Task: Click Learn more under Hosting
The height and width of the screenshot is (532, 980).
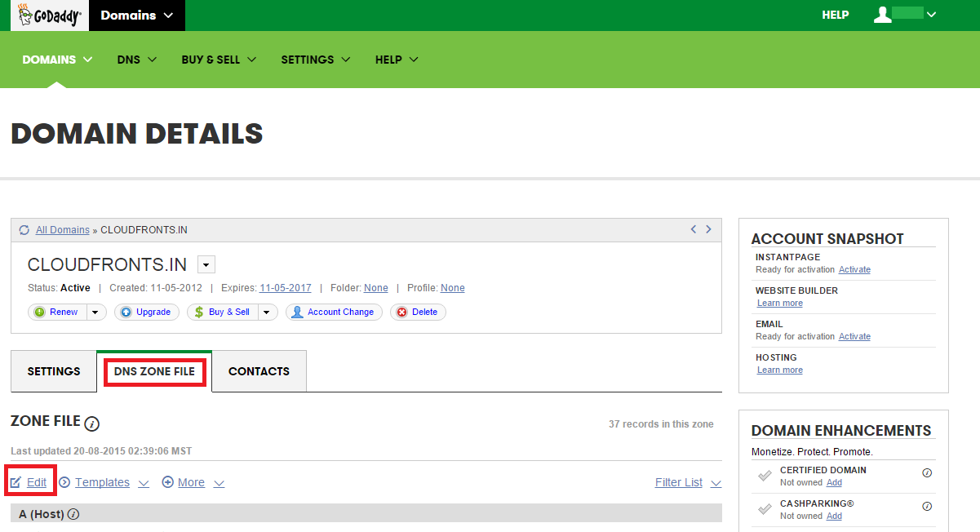Action: pyautogui.click(x=780, y=370)
